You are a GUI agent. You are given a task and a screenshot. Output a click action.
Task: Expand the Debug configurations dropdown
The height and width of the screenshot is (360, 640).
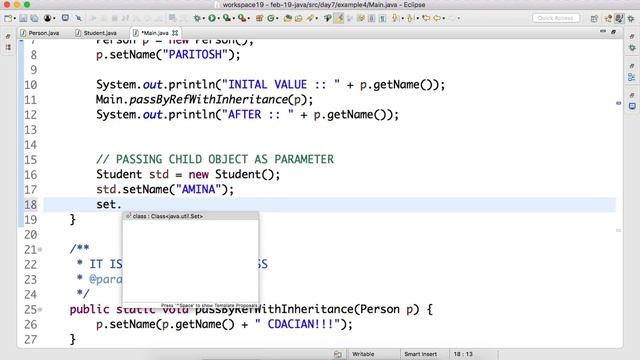coord(204,18)
